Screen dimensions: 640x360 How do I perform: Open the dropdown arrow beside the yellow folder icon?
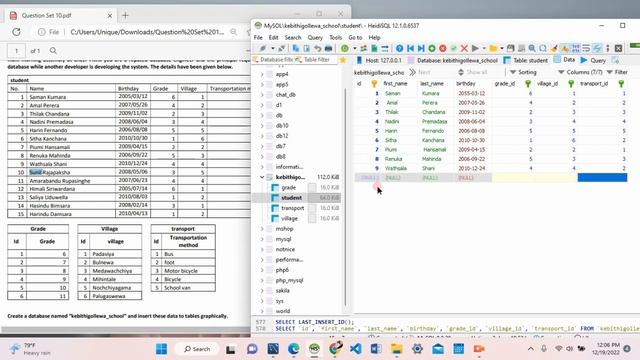click(502, 49)
